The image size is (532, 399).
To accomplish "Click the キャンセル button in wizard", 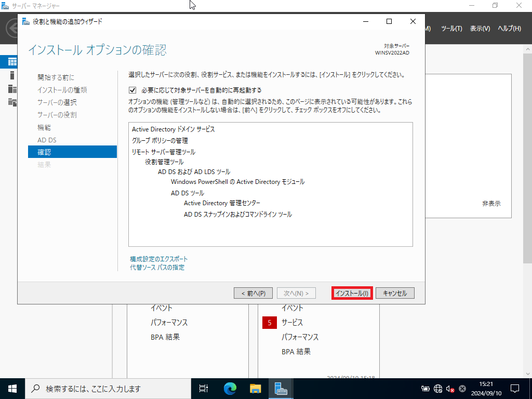I will tap(395, 293).
